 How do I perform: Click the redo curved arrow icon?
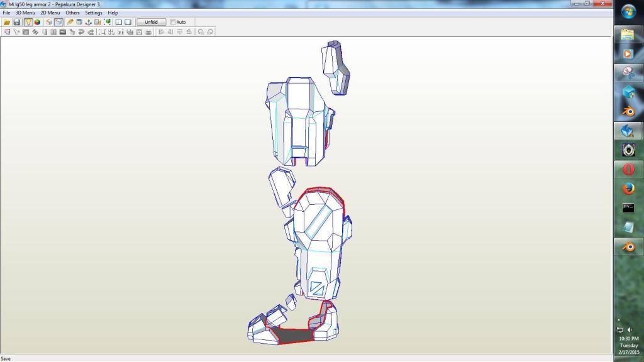91,31
